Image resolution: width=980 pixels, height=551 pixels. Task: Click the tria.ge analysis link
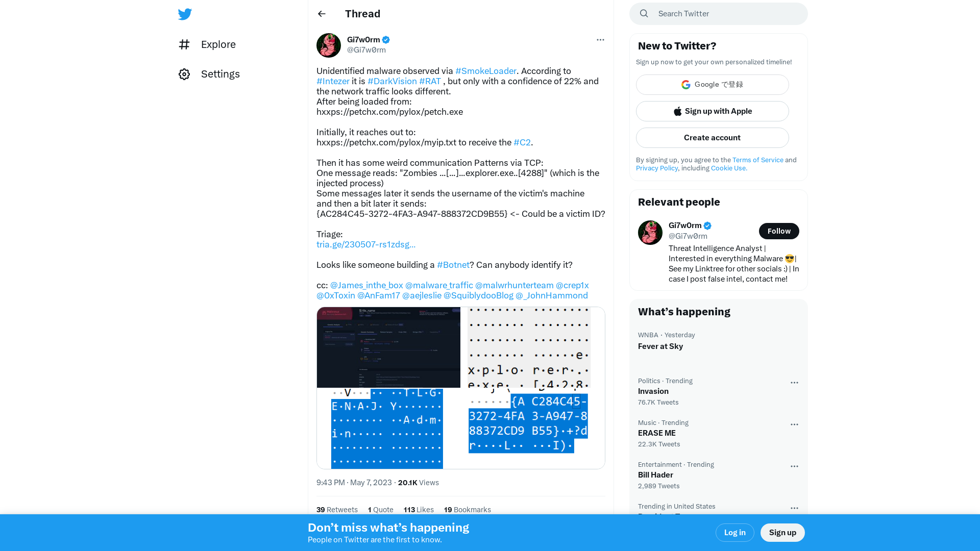tap(365, 244)
